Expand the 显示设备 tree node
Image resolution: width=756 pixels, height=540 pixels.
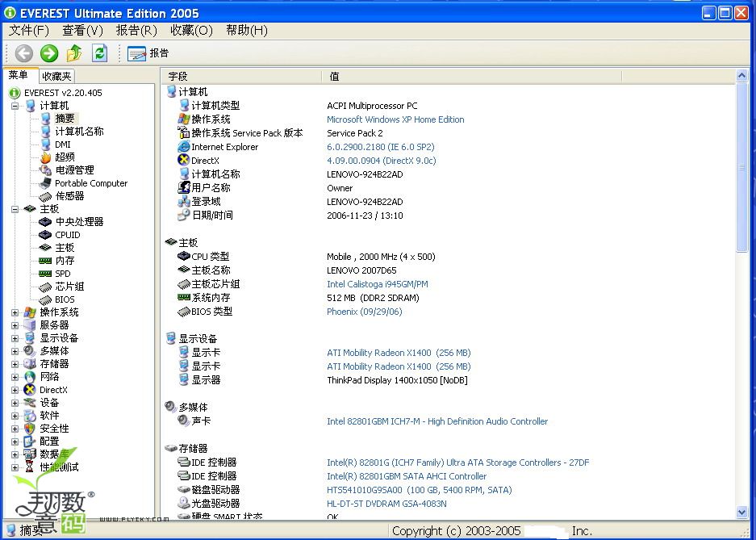coord(15,338)
